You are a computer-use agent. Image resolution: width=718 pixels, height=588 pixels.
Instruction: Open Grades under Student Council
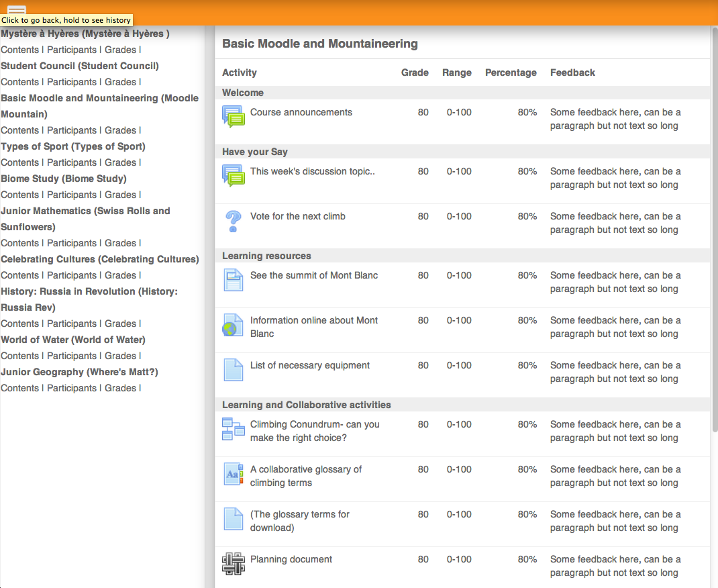(120, 82)
